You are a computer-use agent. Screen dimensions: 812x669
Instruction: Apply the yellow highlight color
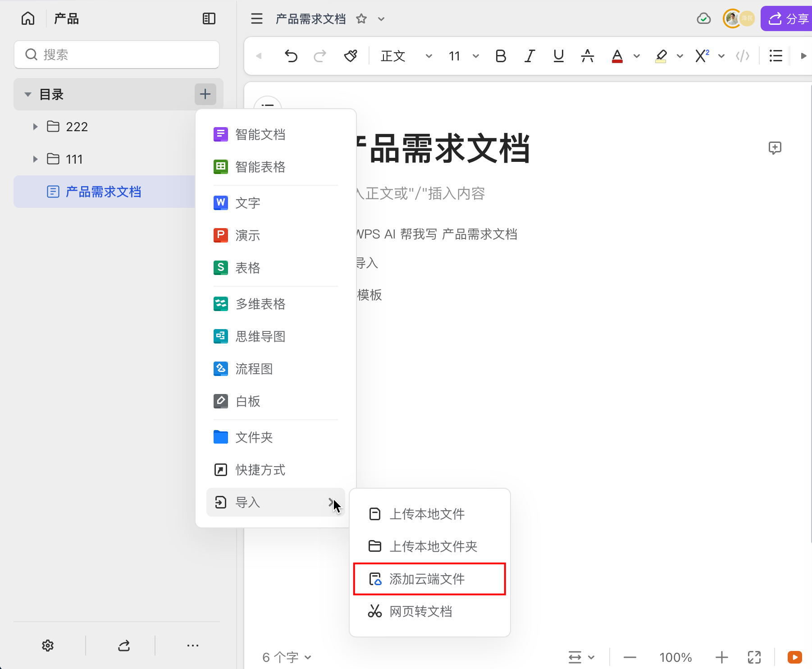pos(661,56)
